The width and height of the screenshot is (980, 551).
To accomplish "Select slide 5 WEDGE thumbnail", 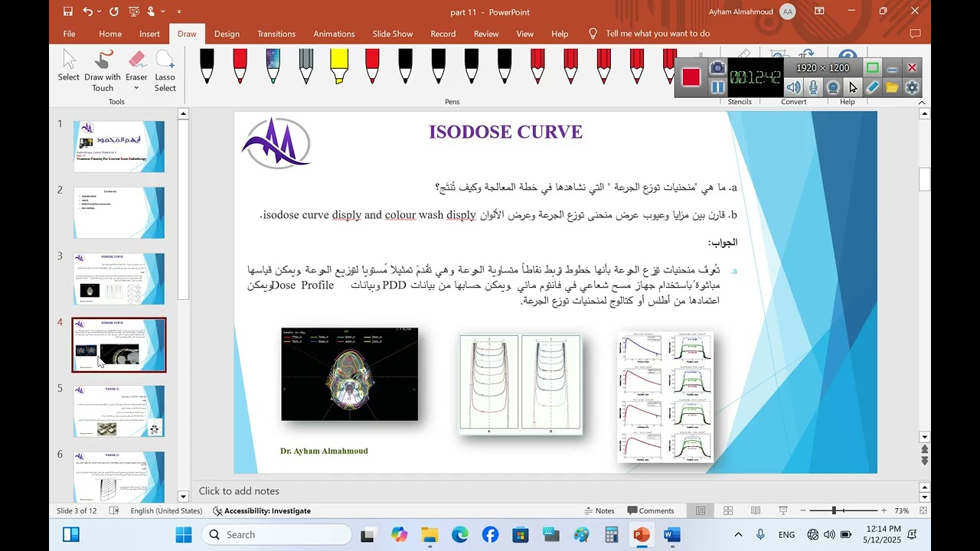I will coord(119,411).
